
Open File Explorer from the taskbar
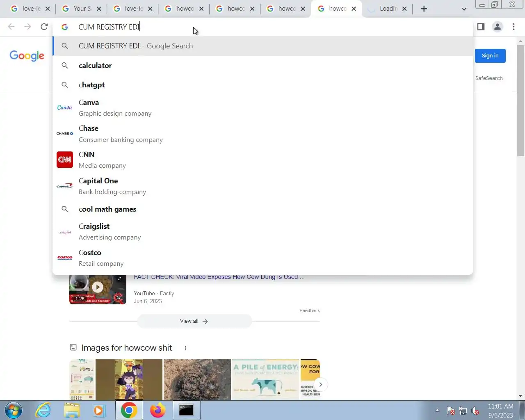click(72, 410)
